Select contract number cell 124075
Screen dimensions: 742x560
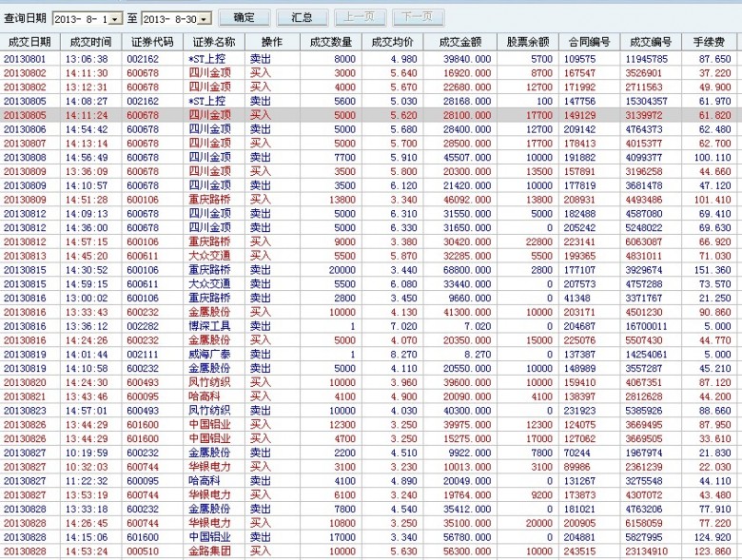[579, 425]
